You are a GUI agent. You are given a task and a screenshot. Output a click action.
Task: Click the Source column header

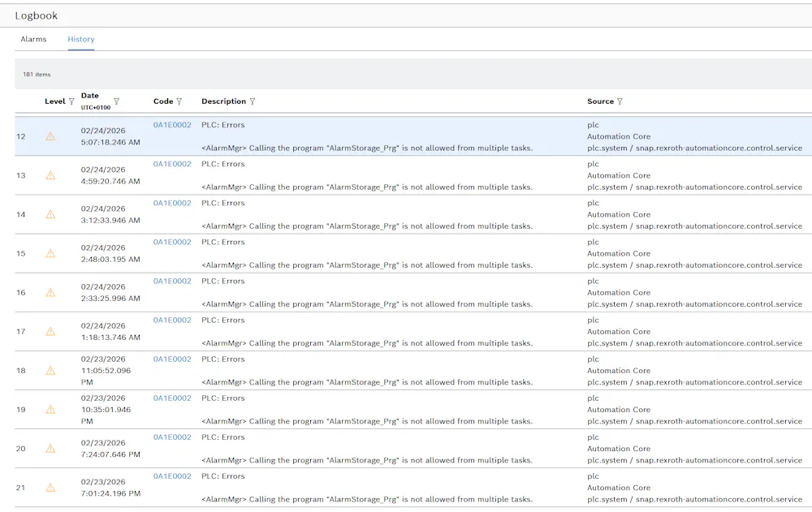[600, 101]
